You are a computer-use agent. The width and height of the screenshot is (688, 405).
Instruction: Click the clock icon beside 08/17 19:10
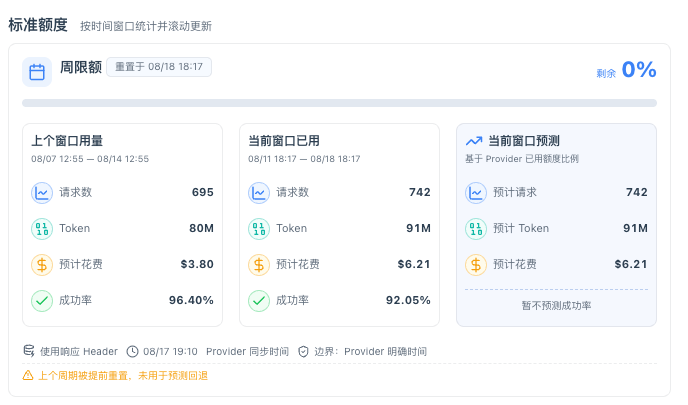tap(133, 351)
